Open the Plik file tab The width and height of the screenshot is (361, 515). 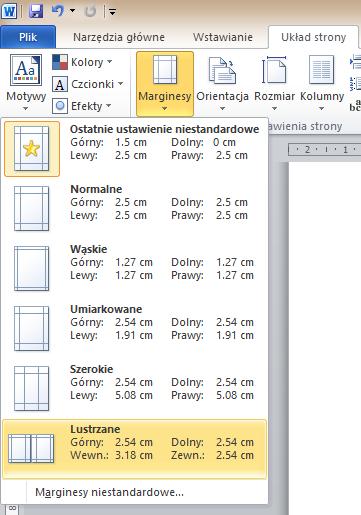coord(28,37)
